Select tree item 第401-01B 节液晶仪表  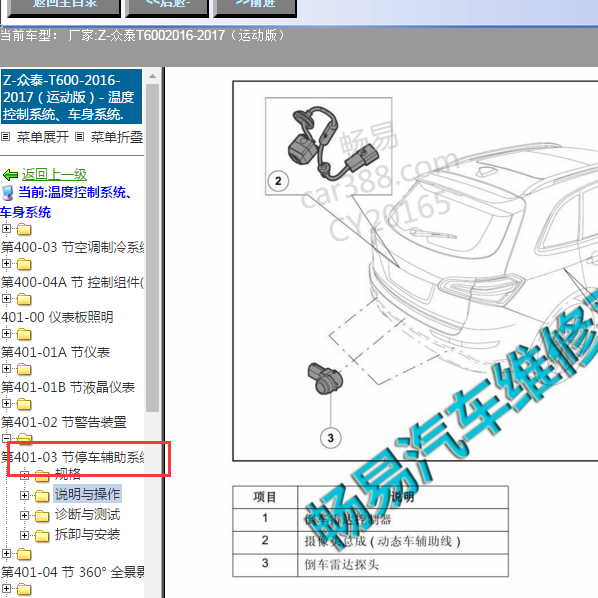click(x=68, y=387)
